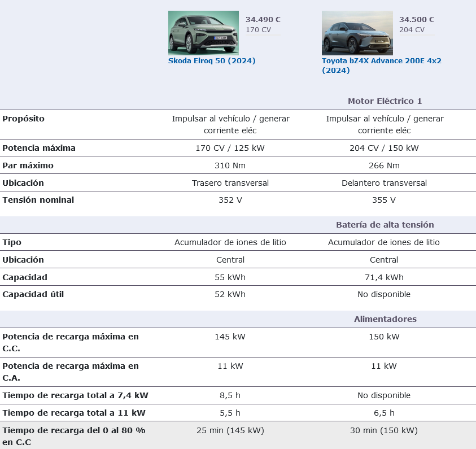Select the 6,5 h charging time

(384, 413)
